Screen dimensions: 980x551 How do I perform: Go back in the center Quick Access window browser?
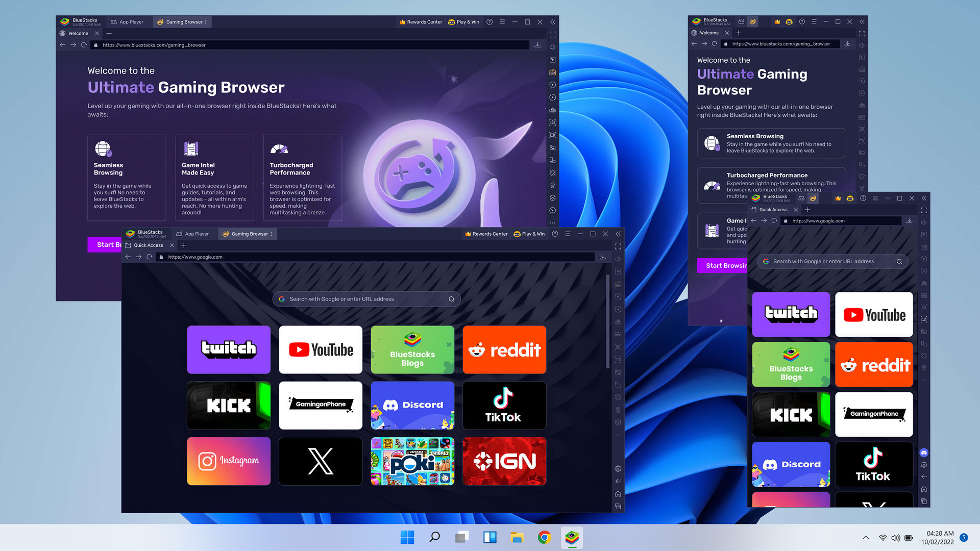[x=128, y=257]
